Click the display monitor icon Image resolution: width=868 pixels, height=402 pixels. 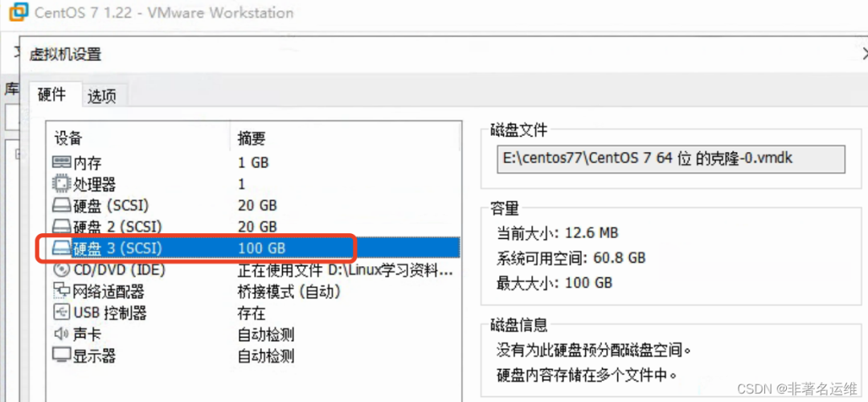pos(61,355)
